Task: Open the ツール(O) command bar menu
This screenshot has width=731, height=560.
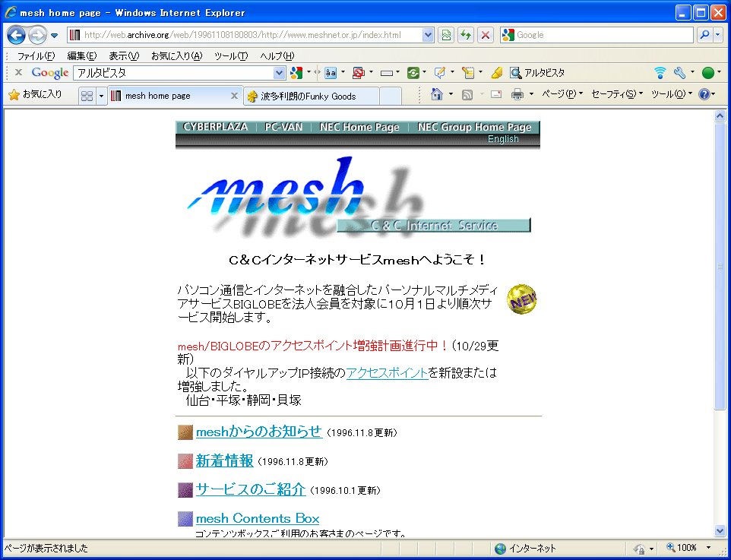Action: [672, 95]
